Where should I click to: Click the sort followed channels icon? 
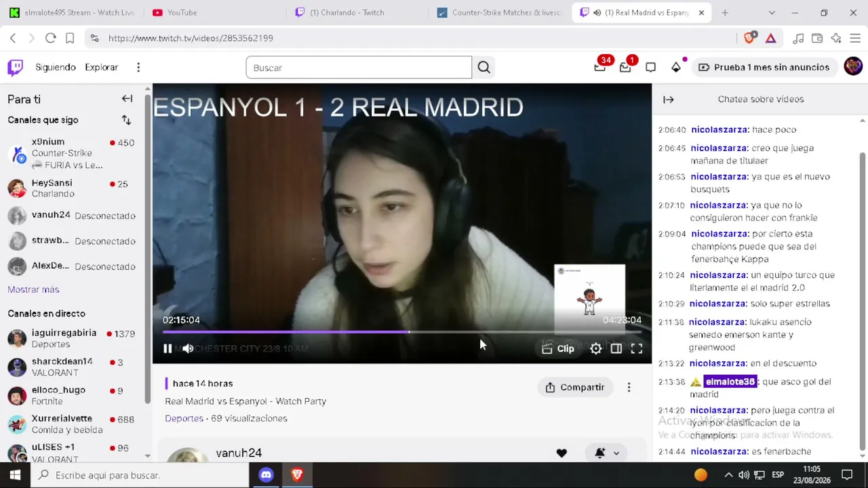point(126,120)
